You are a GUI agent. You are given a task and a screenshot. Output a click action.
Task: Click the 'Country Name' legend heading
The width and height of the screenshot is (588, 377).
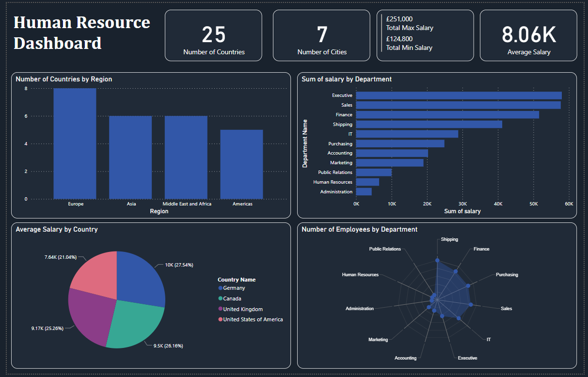[x=237, y=280]
